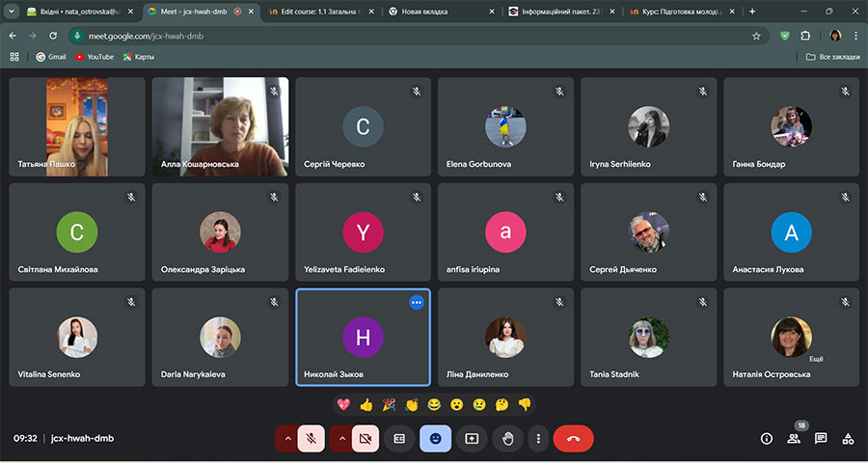Screen dimensions: 868x463
Task: Leave the call
Action: coord(574,439)
